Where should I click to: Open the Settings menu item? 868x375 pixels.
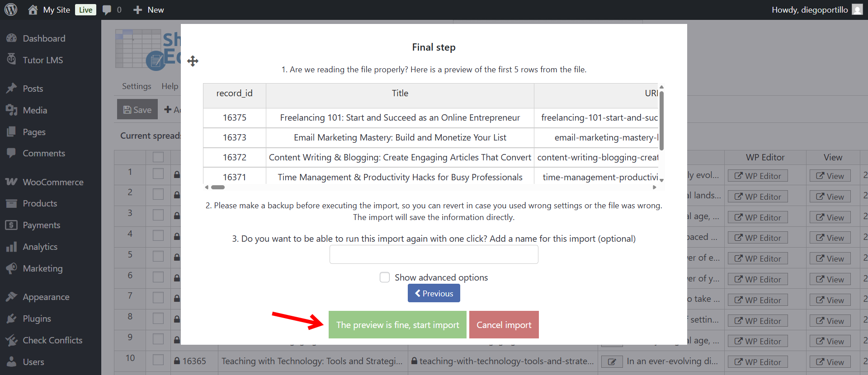point(137,86)
